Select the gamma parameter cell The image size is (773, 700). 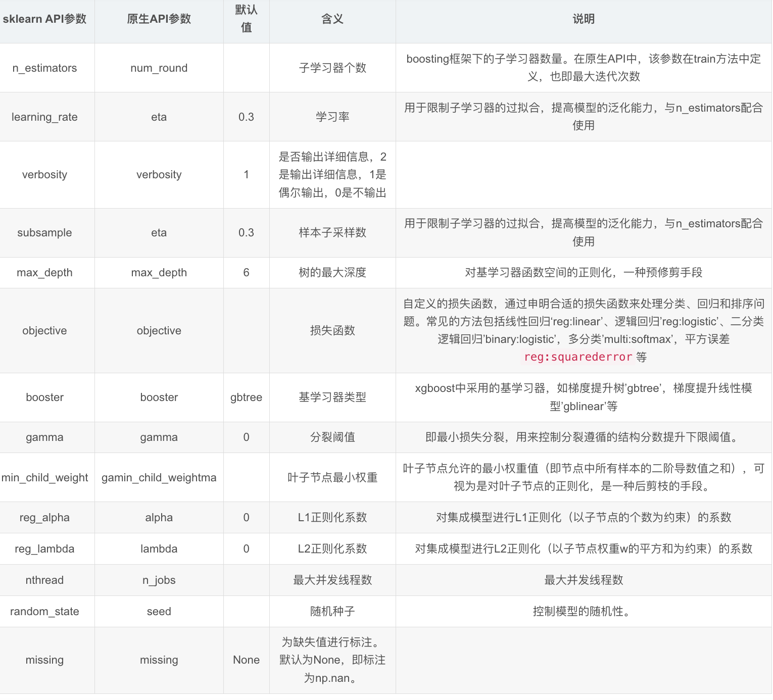[44, 437]
